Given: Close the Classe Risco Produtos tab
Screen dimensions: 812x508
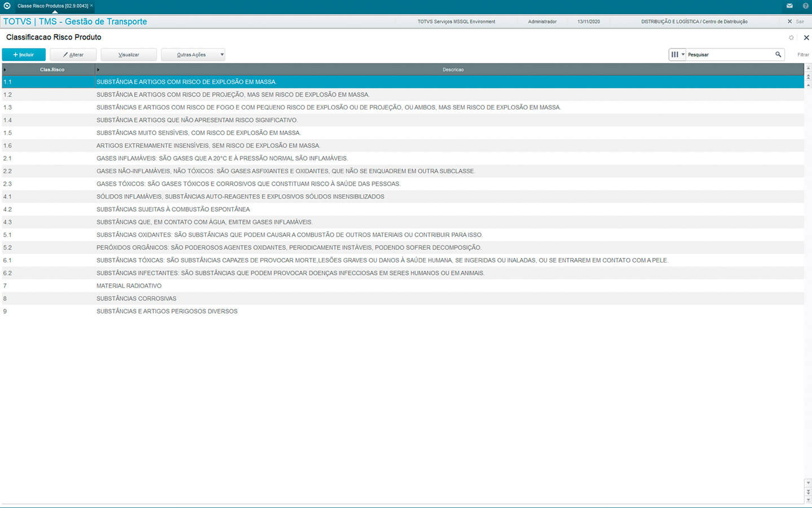Looking at the screenshot, I should pyautogui.click(x=92, y=6).
